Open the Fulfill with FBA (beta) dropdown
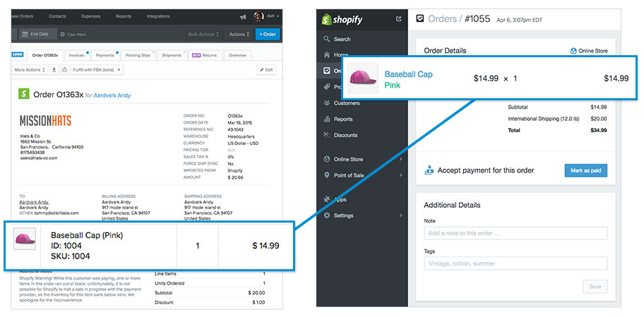644x318 pixels. click(x=97, y=70)
